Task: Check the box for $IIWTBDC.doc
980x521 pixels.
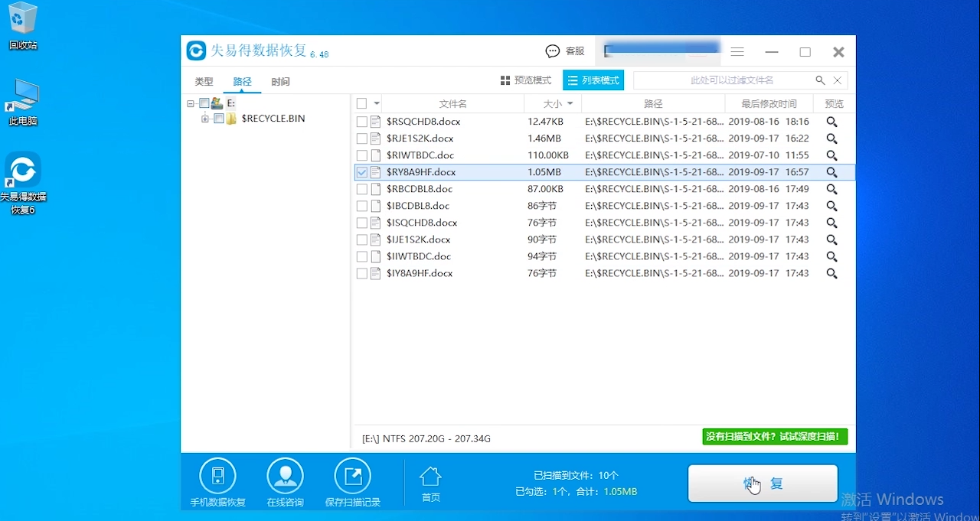Action: click(x=361, y=256)
